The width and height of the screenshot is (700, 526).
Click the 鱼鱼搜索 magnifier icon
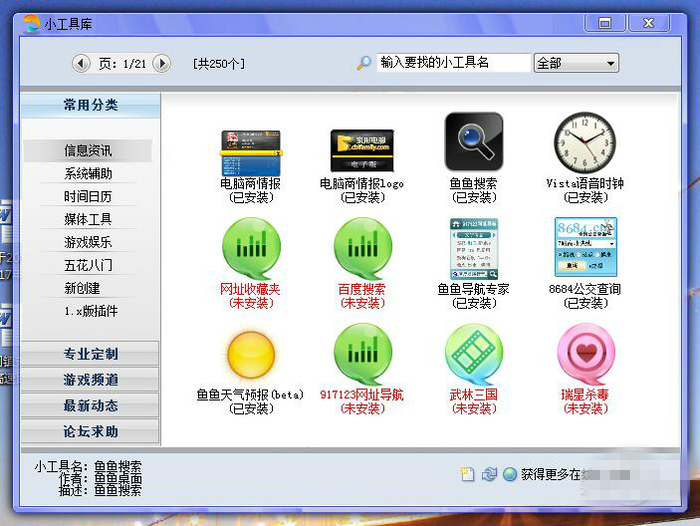474,141
